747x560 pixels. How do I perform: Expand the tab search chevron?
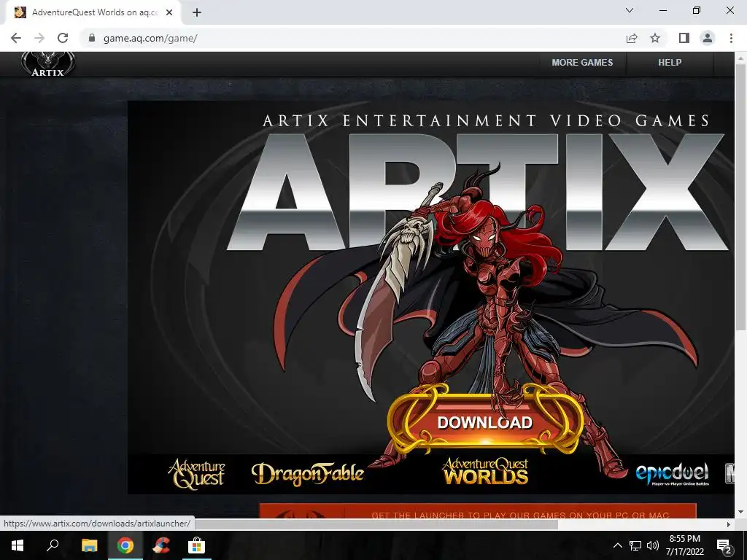point(629,10)
